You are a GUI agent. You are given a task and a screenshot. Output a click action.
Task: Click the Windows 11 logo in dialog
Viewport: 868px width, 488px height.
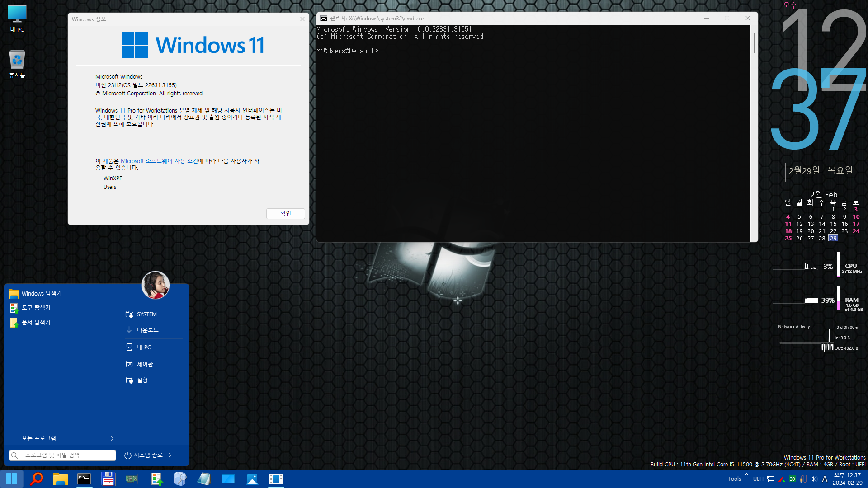coord(193,45)
